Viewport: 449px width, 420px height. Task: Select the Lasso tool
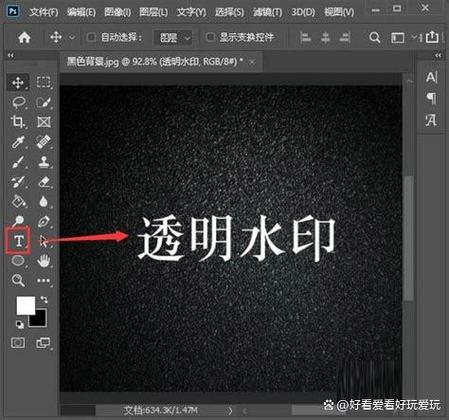(x=19, y=102)
